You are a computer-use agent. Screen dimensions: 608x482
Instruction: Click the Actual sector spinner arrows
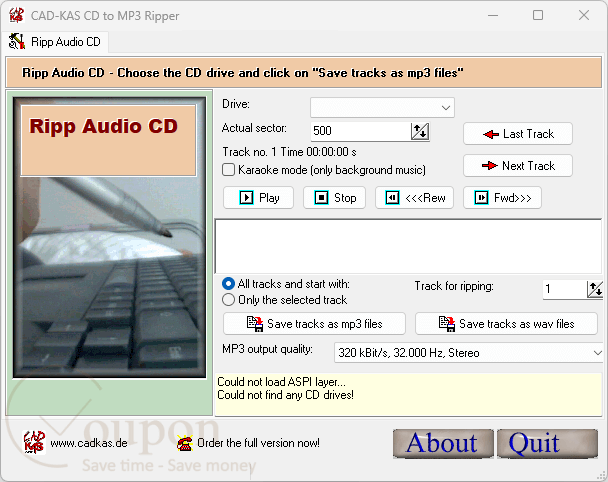pos(420,131)
